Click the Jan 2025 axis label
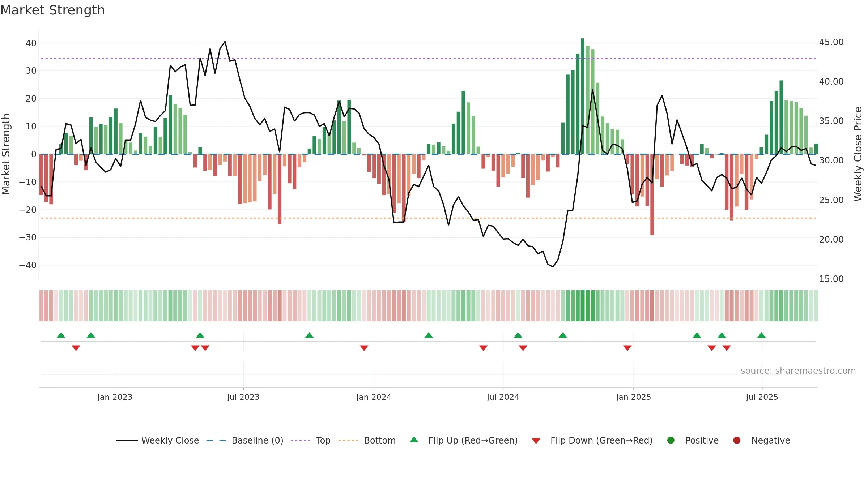 coord(633,397)
